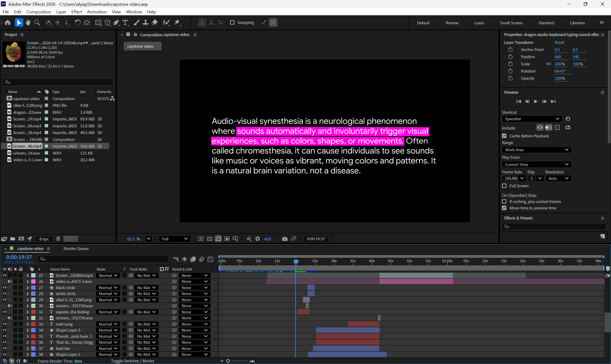
Task: Click the label color swatch for capstone video
Action: pyautogui.click(x=46, y=99)
